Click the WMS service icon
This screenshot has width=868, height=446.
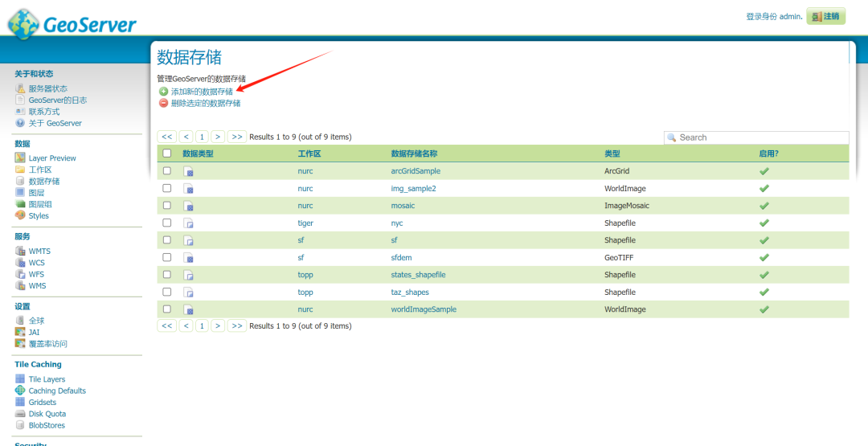point(20,285)
